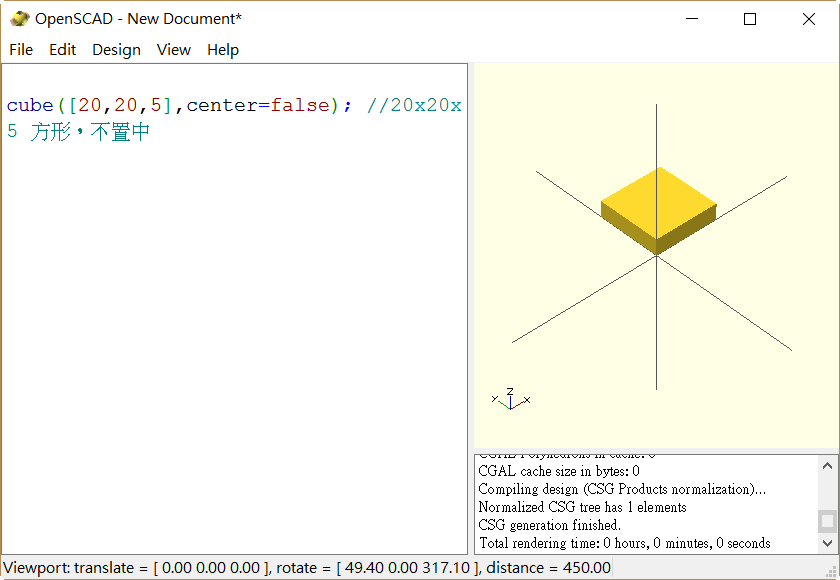840x580 pixels.
Task: Open the Help menu
Action: 223,50
